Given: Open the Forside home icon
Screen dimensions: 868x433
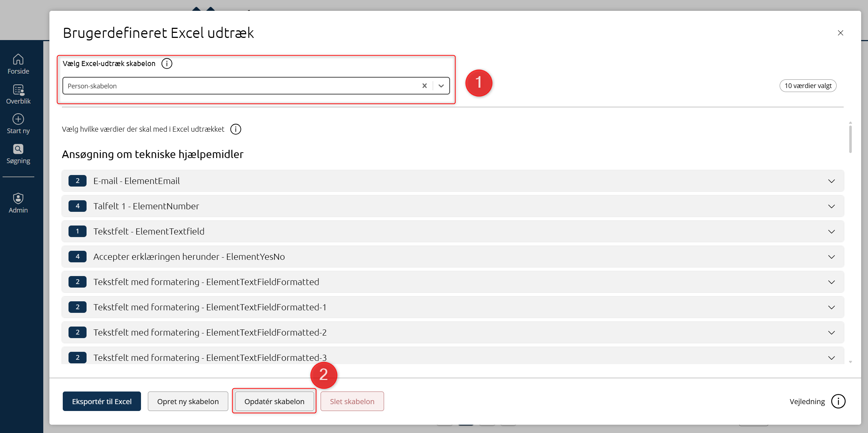Looking at the screenshot, I should tap(18, 60).
